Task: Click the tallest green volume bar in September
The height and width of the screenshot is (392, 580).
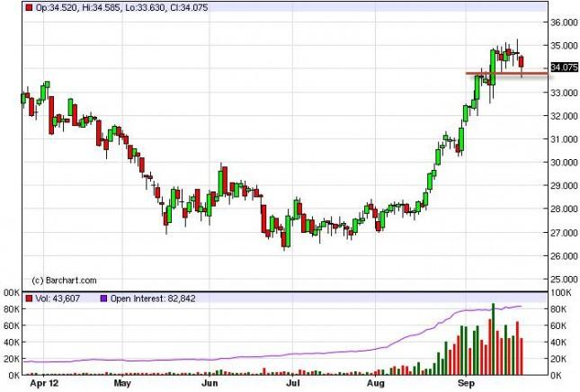Action: coord(493,339)
